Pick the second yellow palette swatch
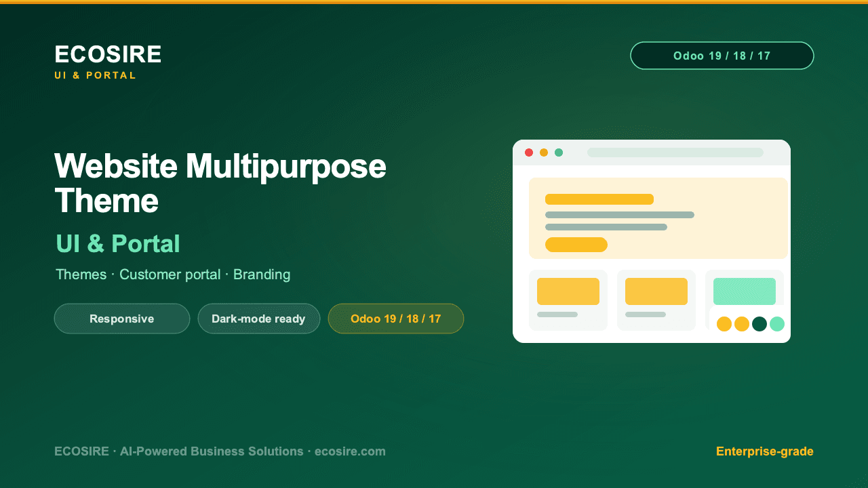This screenshot has height=488, width=868. (742, 324)
